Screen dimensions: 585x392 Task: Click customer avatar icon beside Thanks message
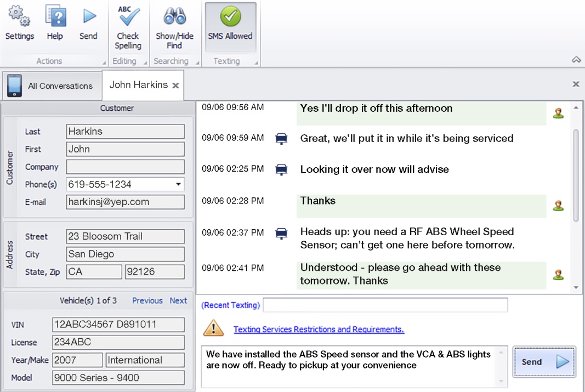click(x=558, y=206)
